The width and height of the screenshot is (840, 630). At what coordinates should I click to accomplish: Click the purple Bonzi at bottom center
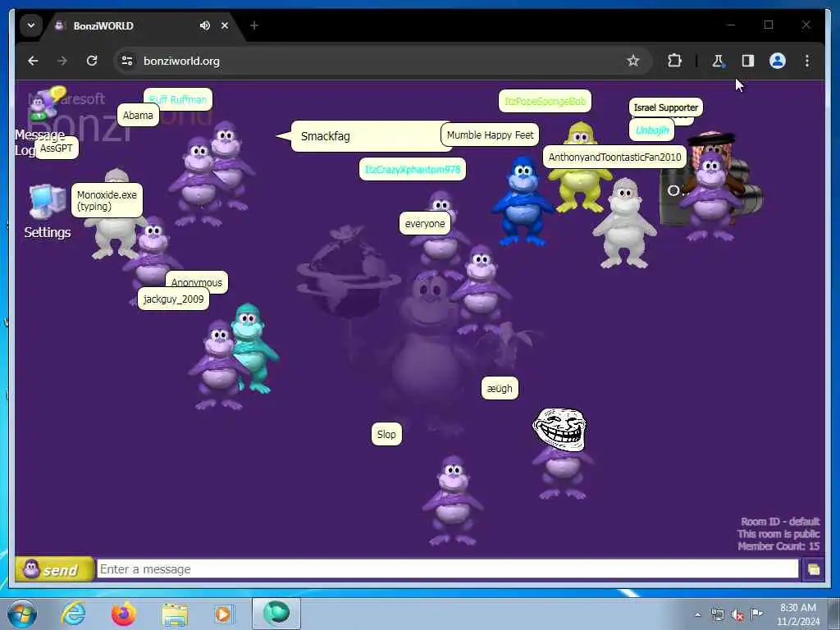click(453, 500)
